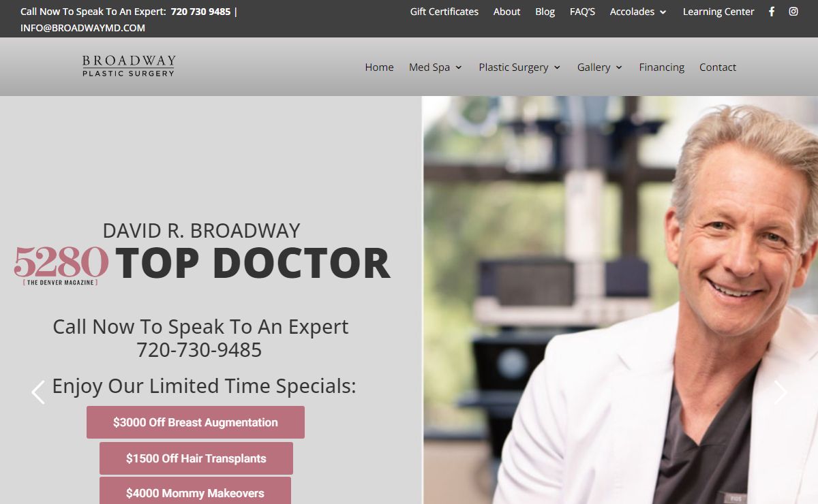The width and height of the screenshot is (818, 504).
Task: Select $3000 Off Breast Augmentation button
Action: click(x=196, y=422)
